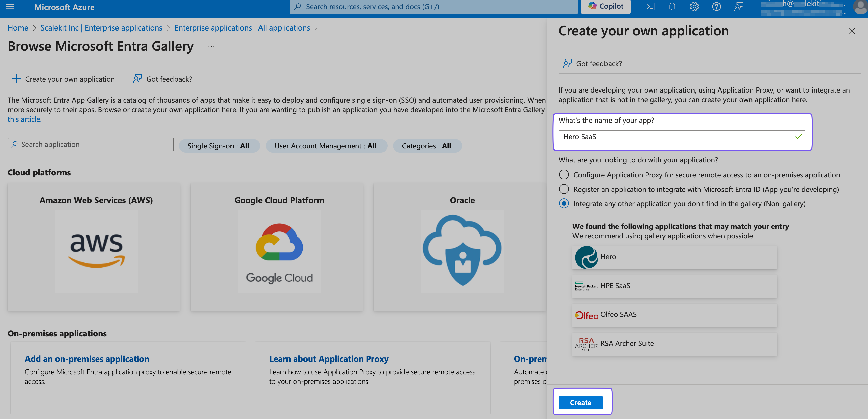
Task: Open the this article link
Action: tap(24, 119)
